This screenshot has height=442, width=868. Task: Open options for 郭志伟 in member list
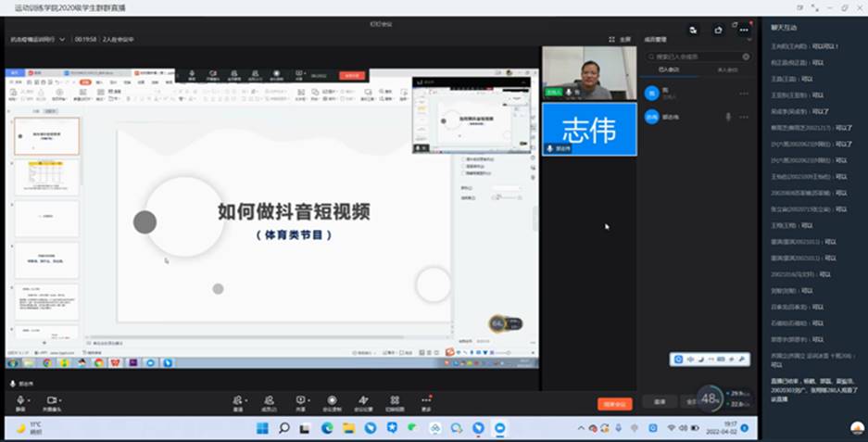point(744,117)
